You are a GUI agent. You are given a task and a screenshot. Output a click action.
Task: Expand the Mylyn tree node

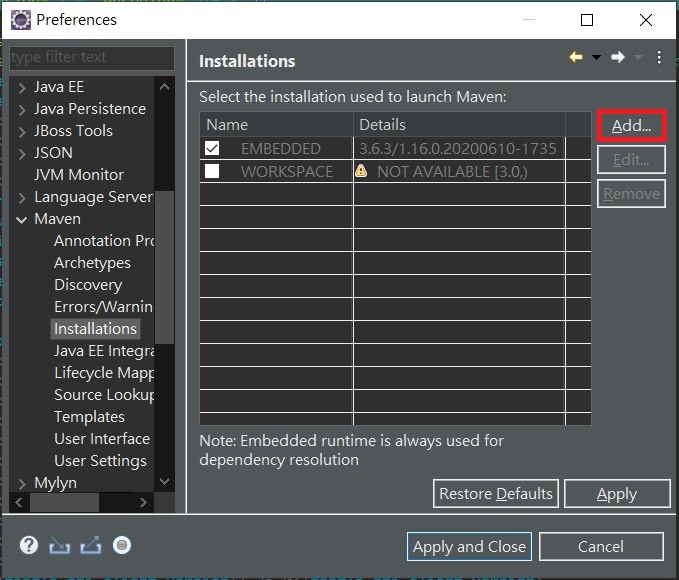[x=22, y=484]
